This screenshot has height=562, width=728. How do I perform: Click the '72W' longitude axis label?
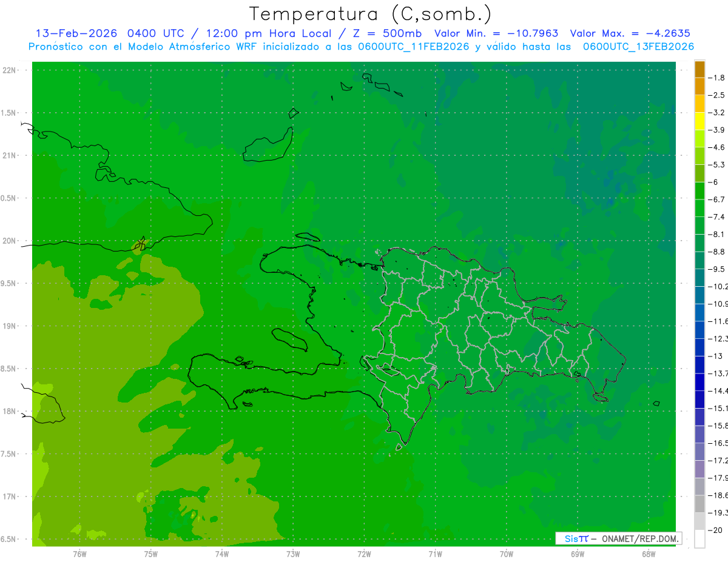pos(364,554)
